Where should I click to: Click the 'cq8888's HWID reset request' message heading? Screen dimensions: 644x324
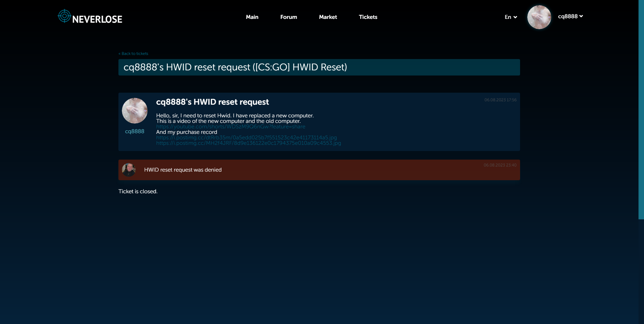click(212, 102)
